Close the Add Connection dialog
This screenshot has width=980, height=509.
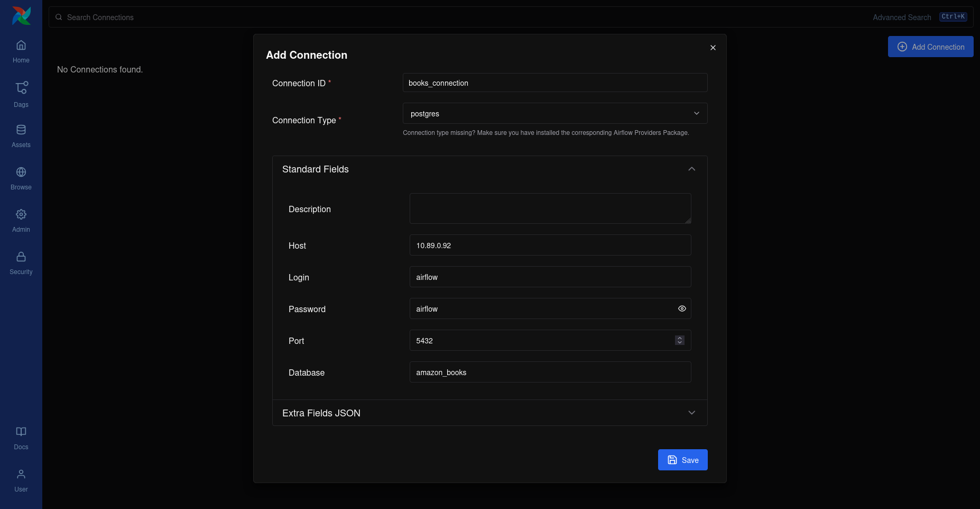point(713,48)
